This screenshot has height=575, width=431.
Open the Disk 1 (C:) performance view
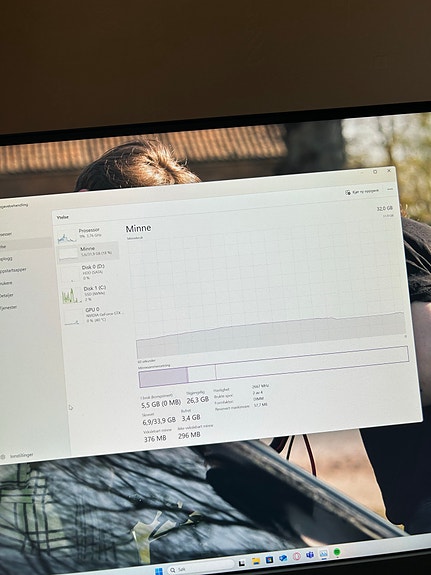pos(91,294)
